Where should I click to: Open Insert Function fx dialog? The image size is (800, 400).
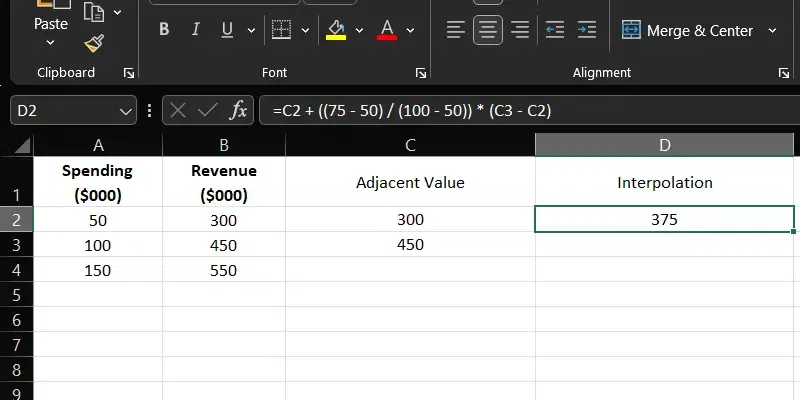(238, 110)
